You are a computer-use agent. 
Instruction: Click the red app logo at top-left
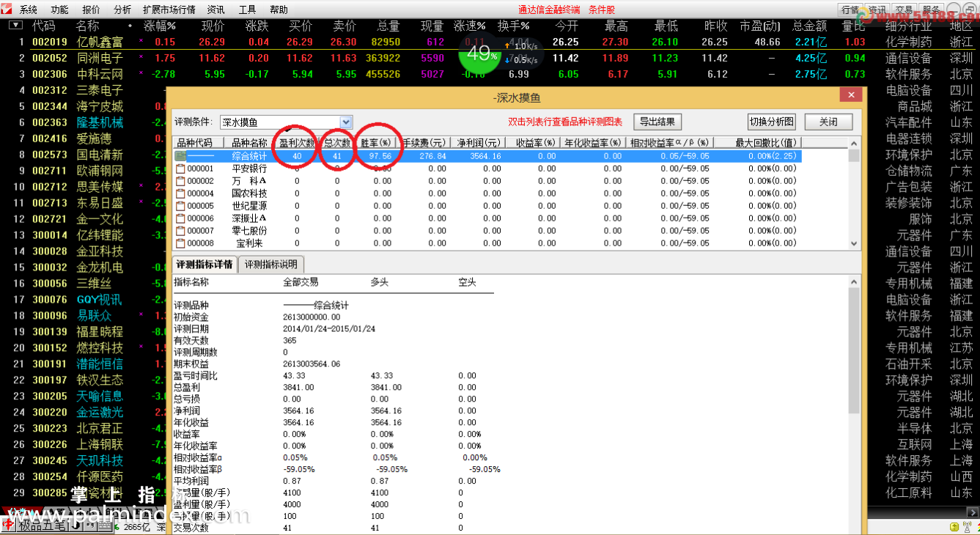[8, 10]
